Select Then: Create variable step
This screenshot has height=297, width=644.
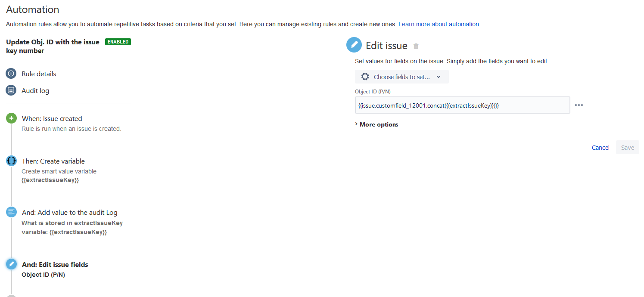click(53, 161)
